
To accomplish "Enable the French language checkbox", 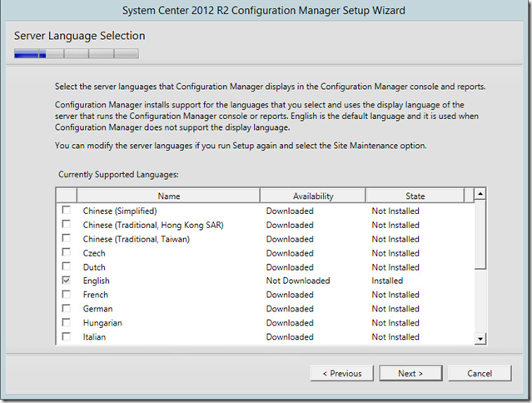I will 66,295.
